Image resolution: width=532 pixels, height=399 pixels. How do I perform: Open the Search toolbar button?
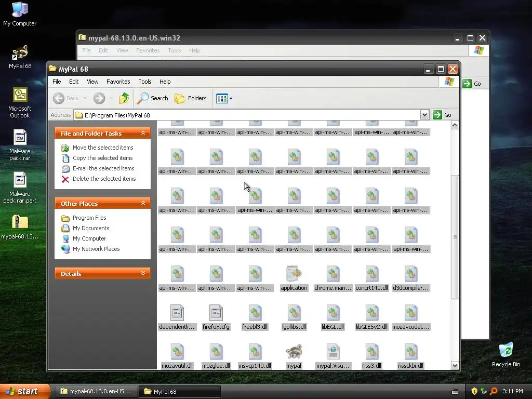pyautogui.click(x=153, y=98)
